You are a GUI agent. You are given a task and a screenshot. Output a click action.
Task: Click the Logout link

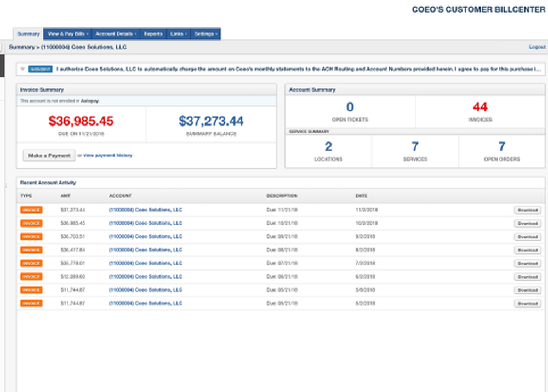(x=537, y=47)
